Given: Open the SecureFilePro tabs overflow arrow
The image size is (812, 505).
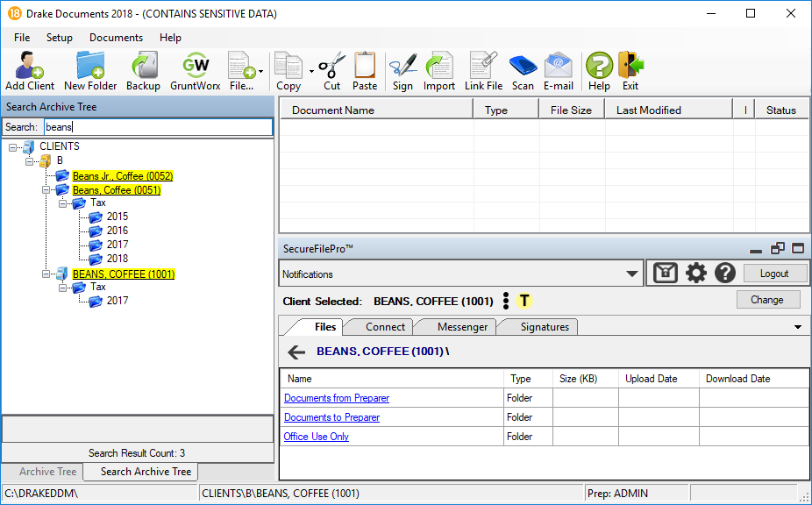Looking at the screenshot, I should click(798, 327).
